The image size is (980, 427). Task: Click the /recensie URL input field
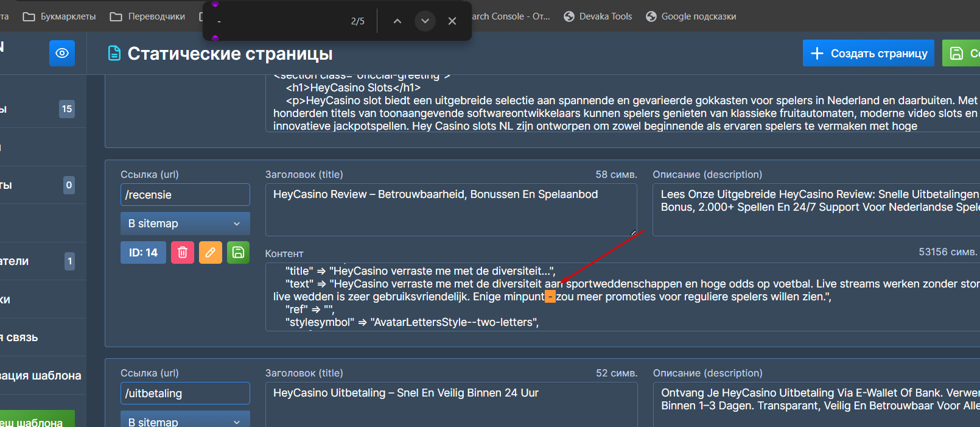[x=185, y=195]
